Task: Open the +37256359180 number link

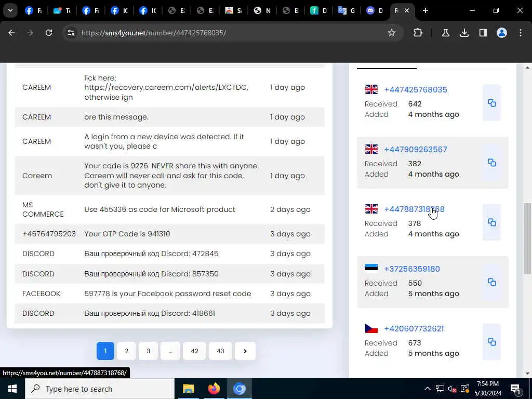Action: tap(412, 269)
